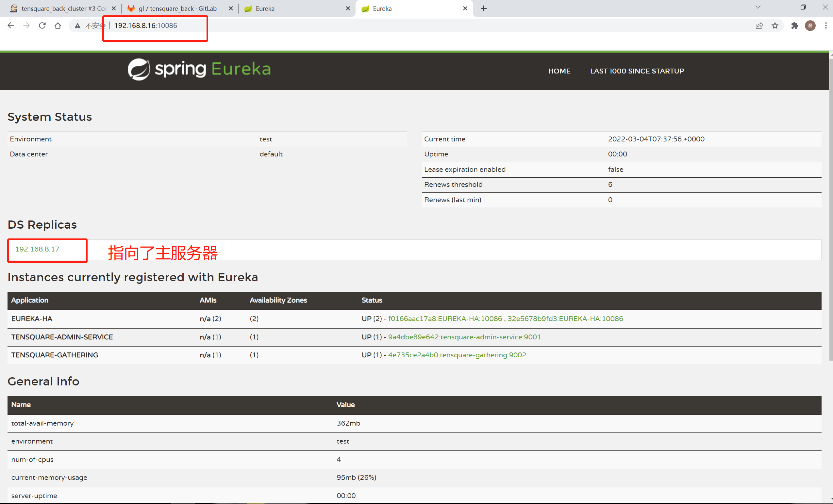Click TENSQUARE-ADMIN-SERVICE application name
Viewport: 833px width, 504px height.
[62, 337]
